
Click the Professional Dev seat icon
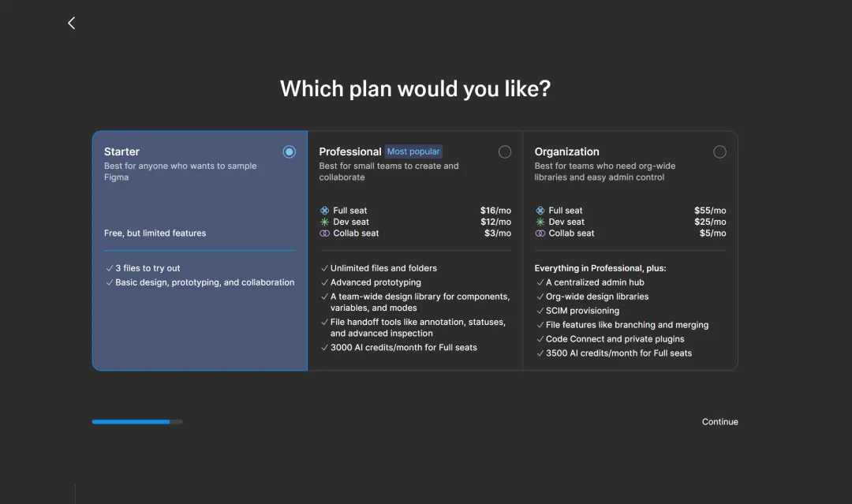(324, 222)
